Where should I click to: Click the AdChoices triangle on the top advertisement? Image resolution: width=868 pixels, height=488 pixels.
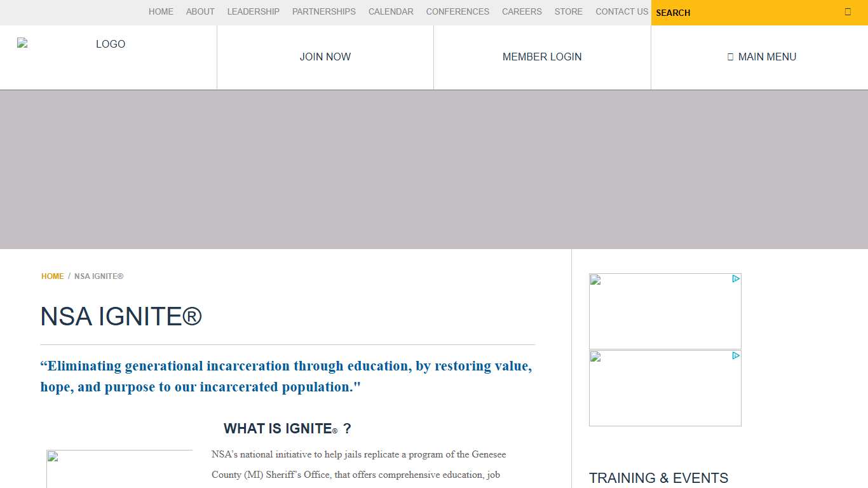(x=736, y=279)
